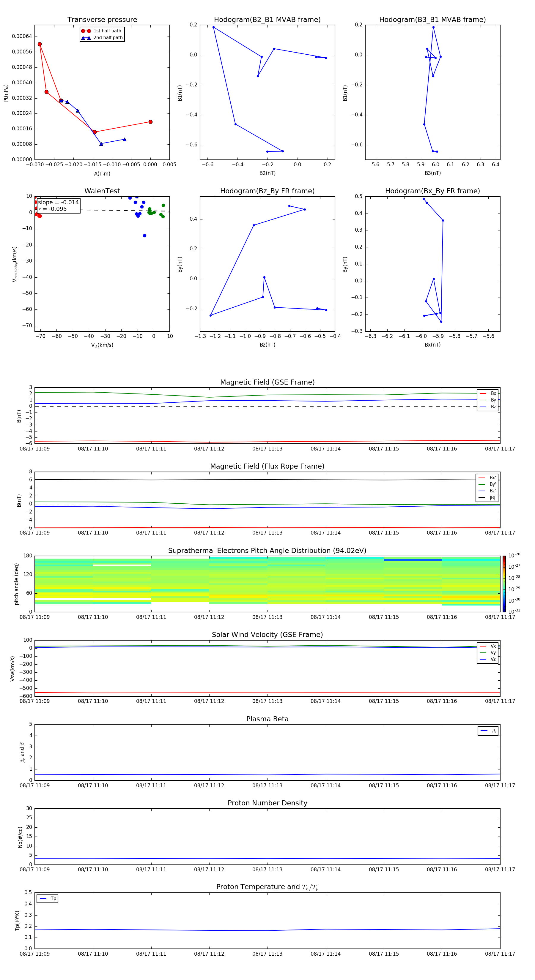
Task: Select the Tp legend entry
Action: click(48, 899)
